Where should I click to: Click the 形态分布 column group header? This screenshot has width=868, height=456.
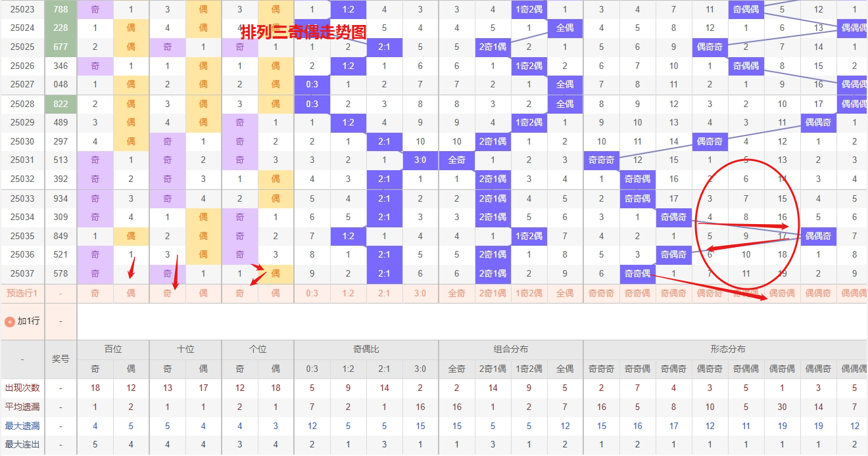[727, 350]
